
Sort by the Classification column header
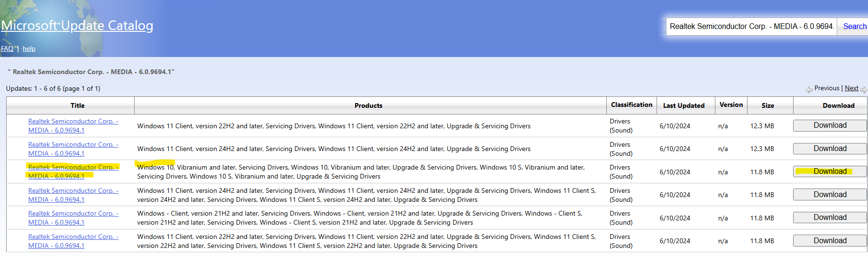631,105
